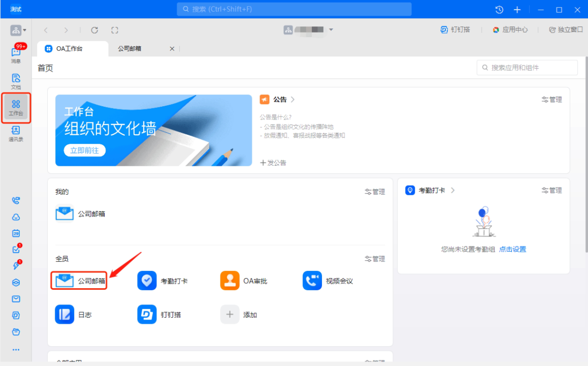This screenshot has width=588, height=366.
Task: Open the 考勤打卡 app icon
Action: click(147, 281)
